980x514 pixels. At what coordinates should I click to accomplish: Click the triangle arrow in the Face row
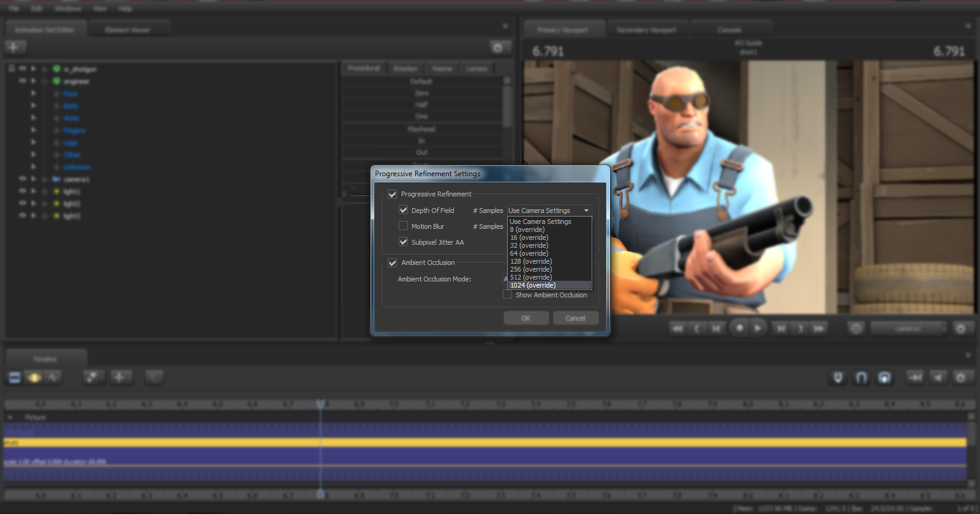(34, 94)
